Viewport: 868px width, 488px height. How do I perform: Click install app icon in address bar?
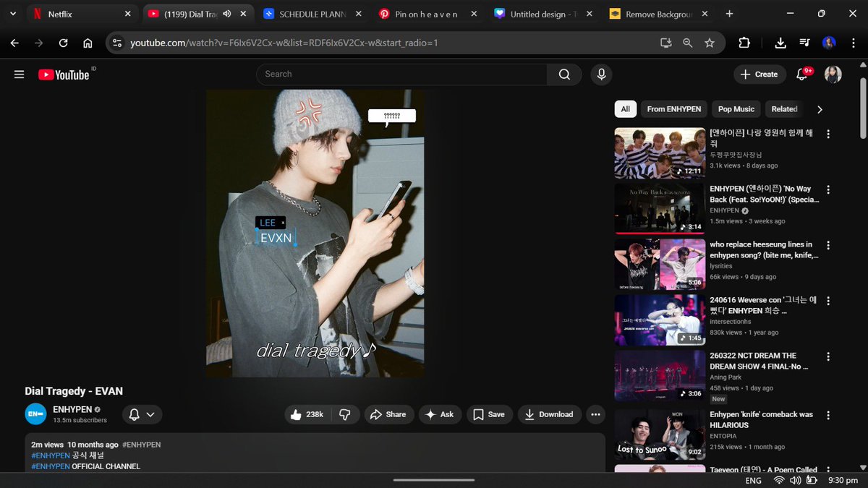click(x=666, y=43)
